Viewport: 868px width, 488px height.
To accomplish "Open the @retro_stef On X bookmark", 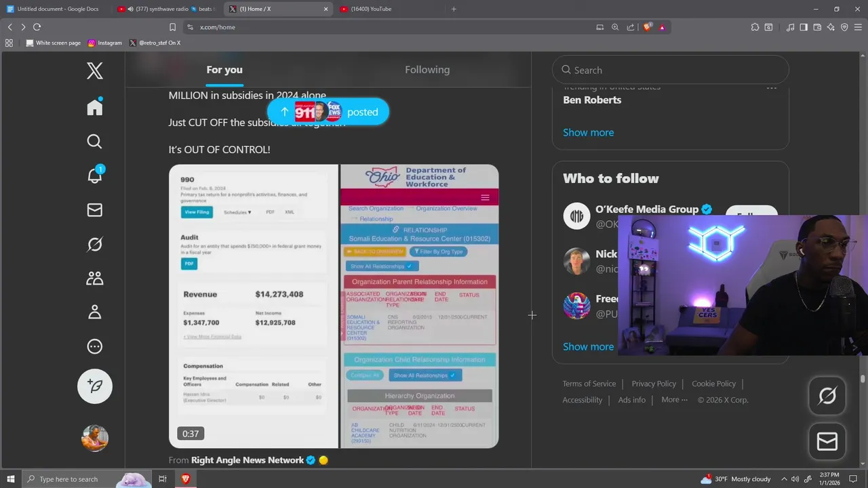I will pos(155,43).
